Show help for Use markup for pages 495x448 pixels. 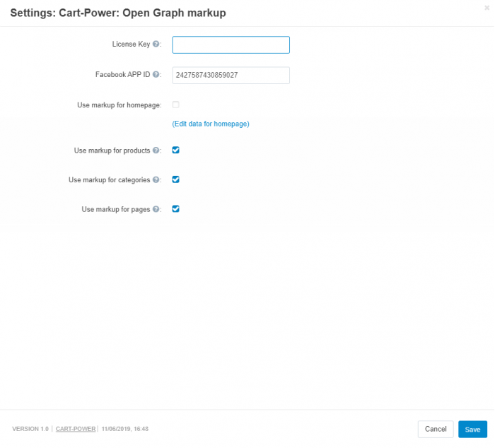pos(156,209)
